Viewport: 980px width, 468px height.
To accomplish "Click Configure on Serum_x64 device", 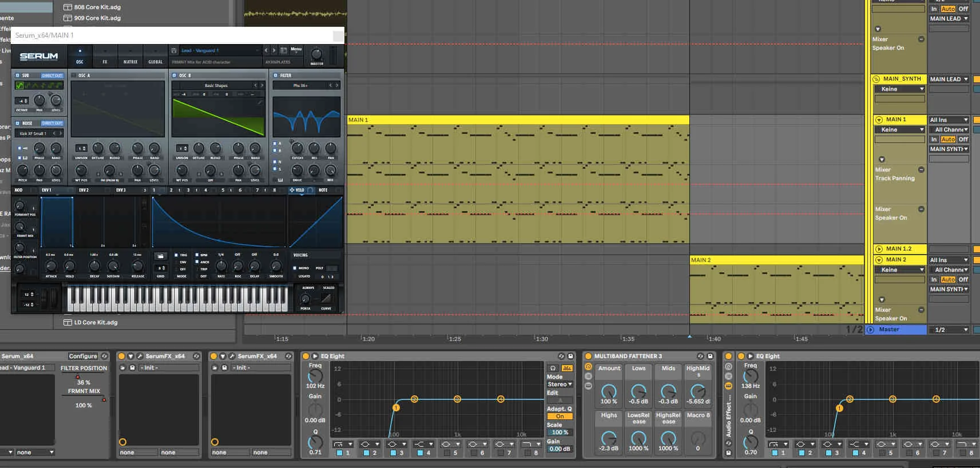I will [83, 356].
